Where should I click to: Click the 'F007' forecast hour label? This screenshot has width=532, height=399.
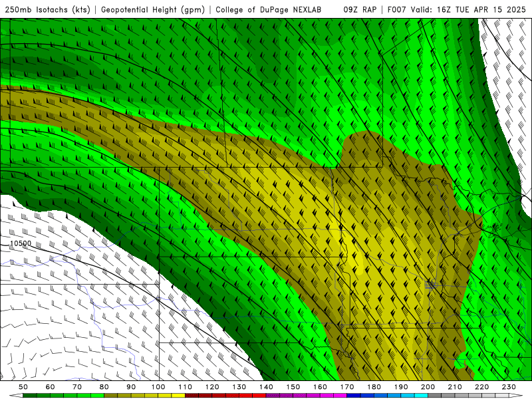[396, 10]
